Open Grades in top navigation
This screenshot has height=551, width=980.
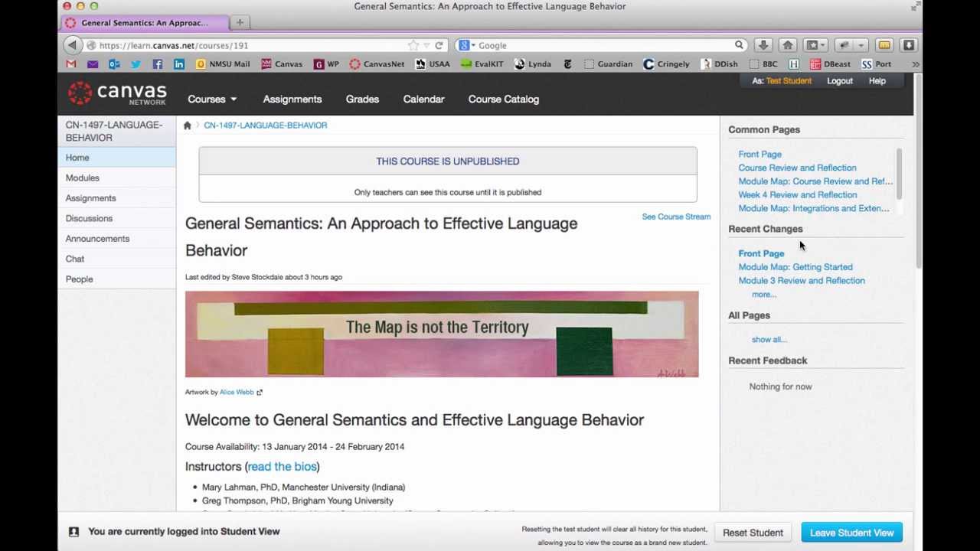(x=362, y=99)
